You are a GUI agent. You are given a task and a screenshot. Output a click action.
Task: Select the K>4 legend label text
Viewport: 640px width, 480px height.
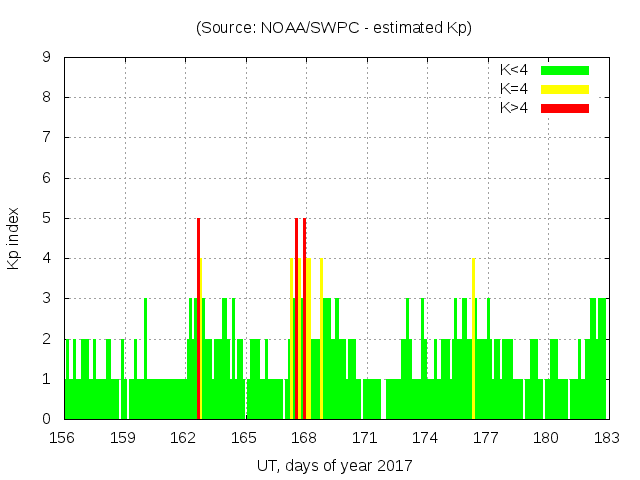(515, 108)
